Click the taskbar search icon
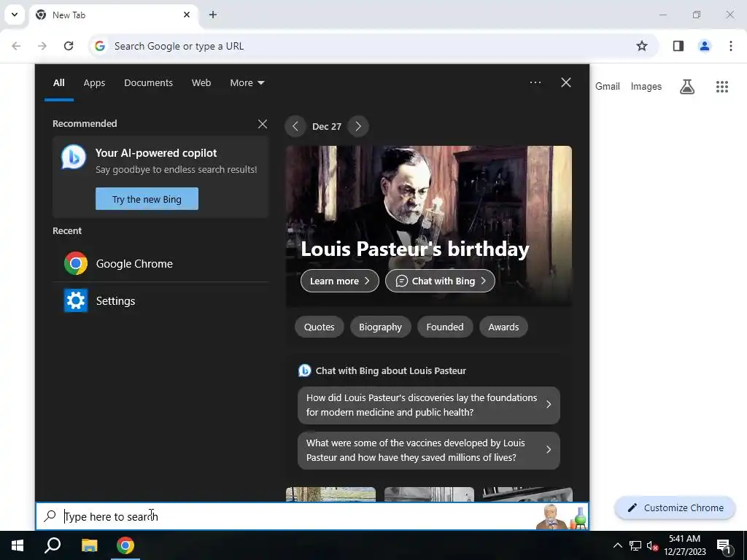This screenshot has width=747, height=560. pyautogui.click(x=53, y=545)
